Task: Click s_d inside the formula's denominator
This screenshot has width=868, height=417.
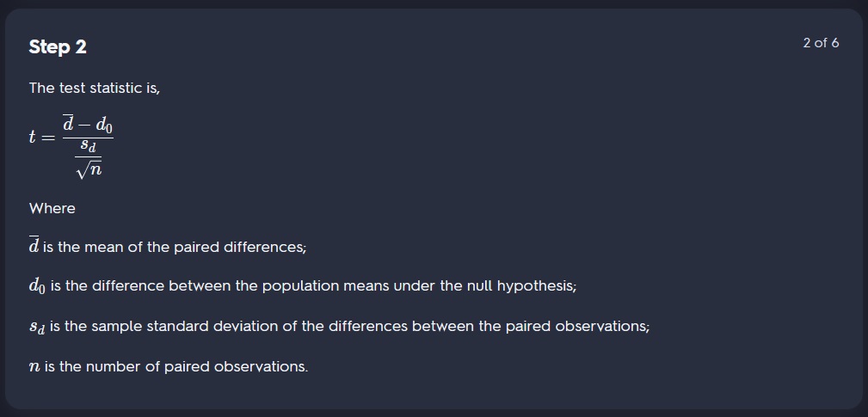Action: click(88, 146)
